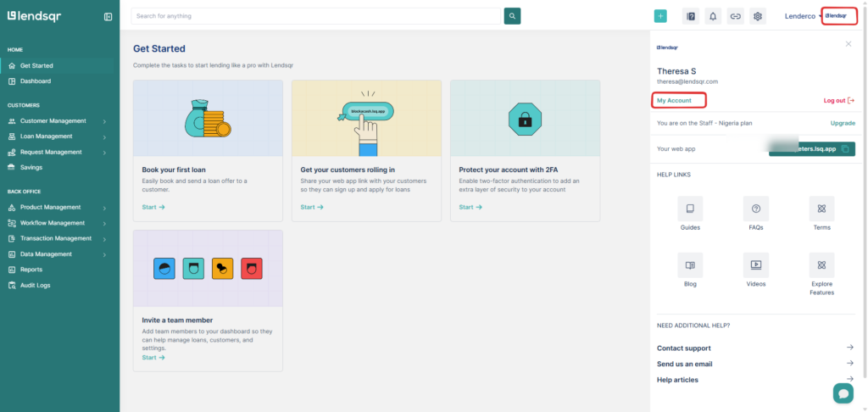The image size is (868, 412).
Task: Click the Upgrade plan link
Action: click(x=842, y=123)
